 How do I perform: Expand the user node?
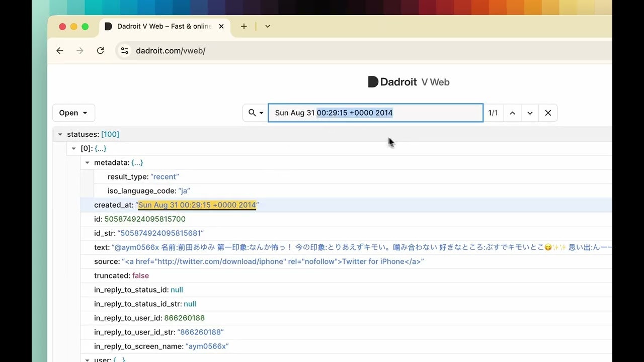(88, 360)
